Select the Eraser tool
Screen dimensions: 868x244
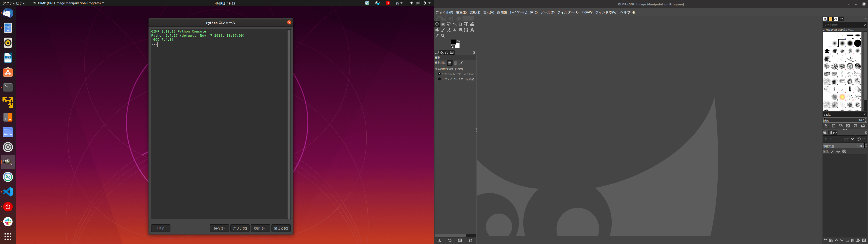(x=449, y=30)
